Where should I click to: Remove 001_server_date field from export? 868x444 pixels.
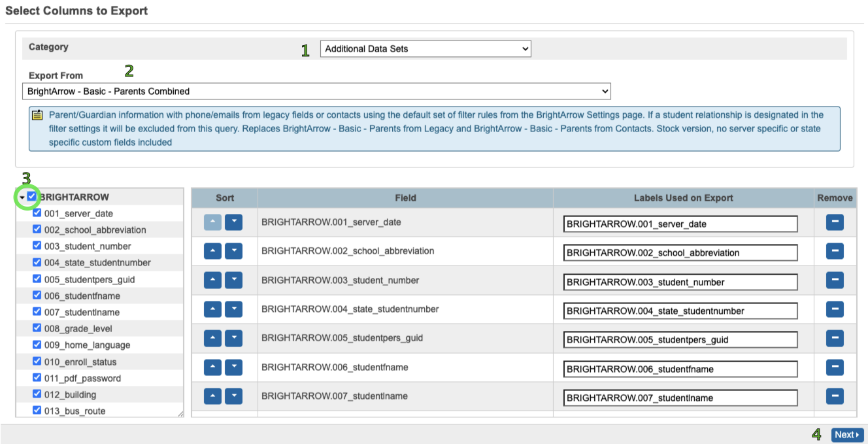point(835,222)
